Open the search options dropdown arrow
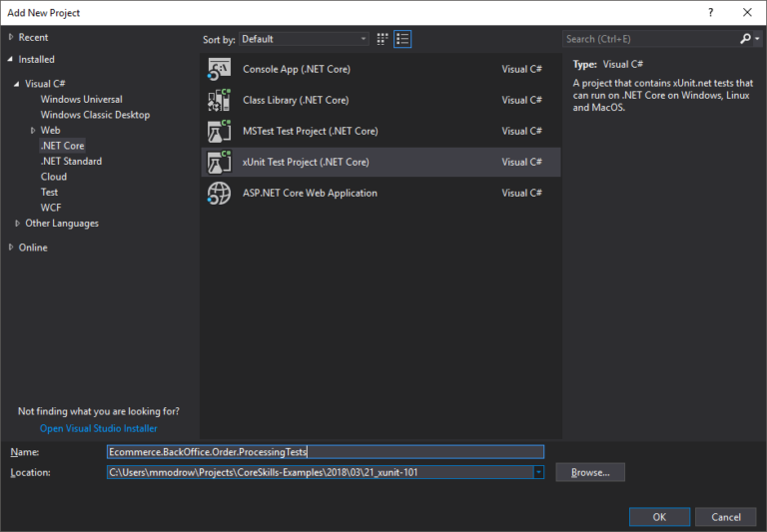The width and height of the screenshot is (767, 532). click(757, 39)
